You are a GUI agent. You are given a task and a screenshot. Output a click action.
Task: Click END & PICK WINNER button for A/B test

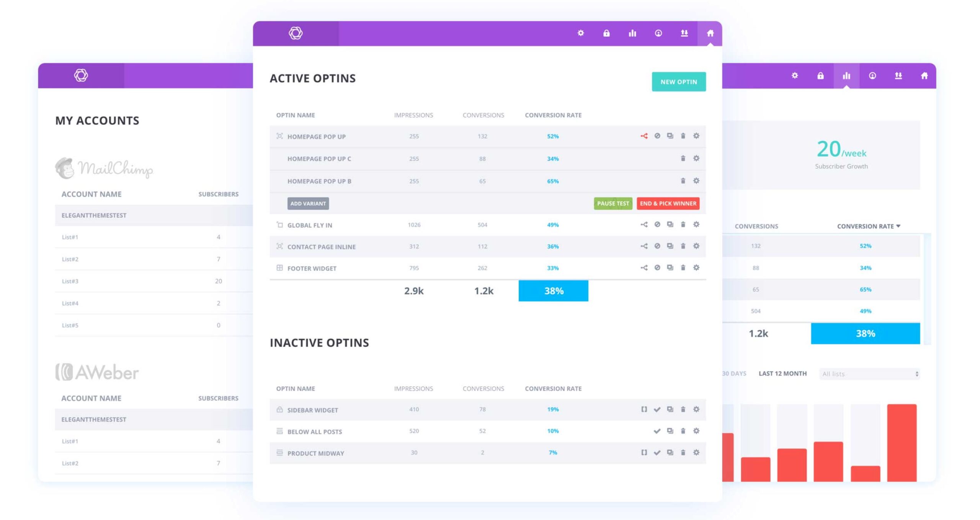point(669,203)
